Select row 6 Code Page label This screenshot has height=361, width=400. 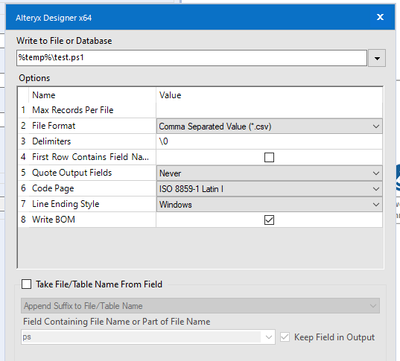[x=53, y=188]
